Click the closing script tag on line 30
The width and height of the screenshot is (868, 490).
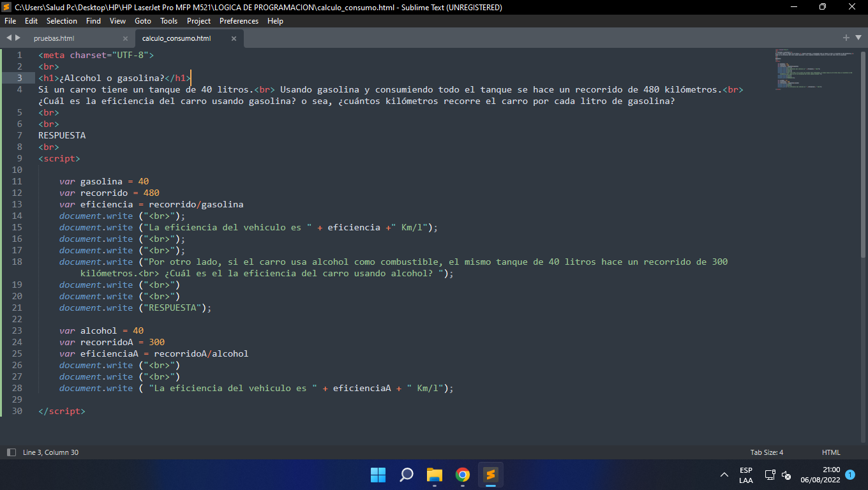click(62, 411)
